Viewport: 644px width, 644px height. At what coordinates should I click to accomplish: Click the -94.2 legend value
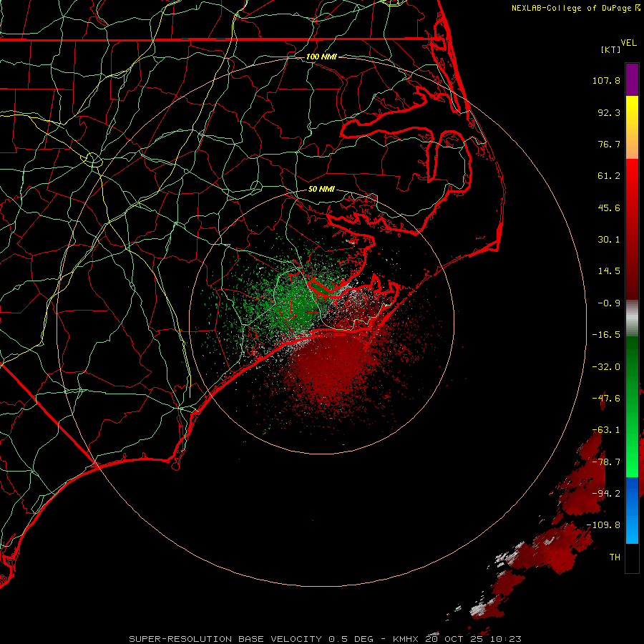point(606,494)
